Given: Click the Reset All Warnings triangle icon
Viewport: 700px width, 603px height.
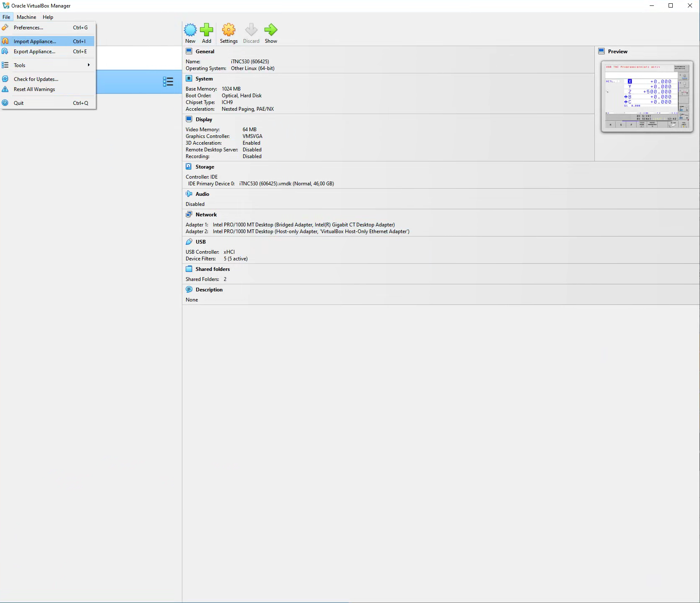Looking at the screenshot, I should click(5, 89).
